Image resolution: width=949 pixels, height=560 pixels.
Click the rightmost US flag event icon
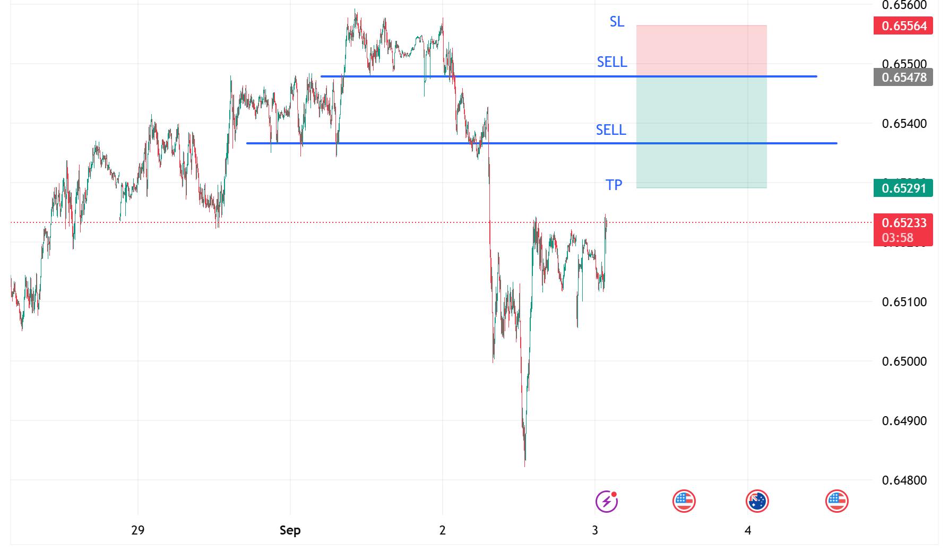(837, 501)
